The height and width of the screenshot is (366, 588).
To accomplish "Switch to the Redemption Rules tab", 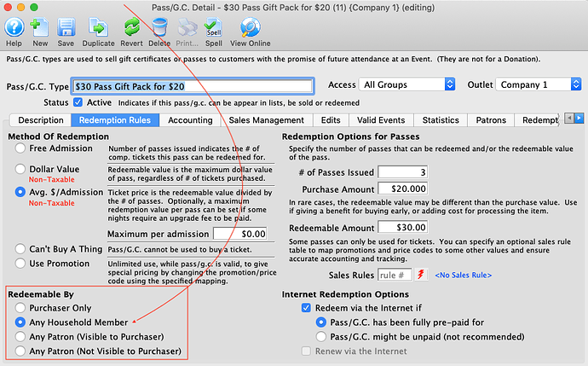I will click(115, 120).
